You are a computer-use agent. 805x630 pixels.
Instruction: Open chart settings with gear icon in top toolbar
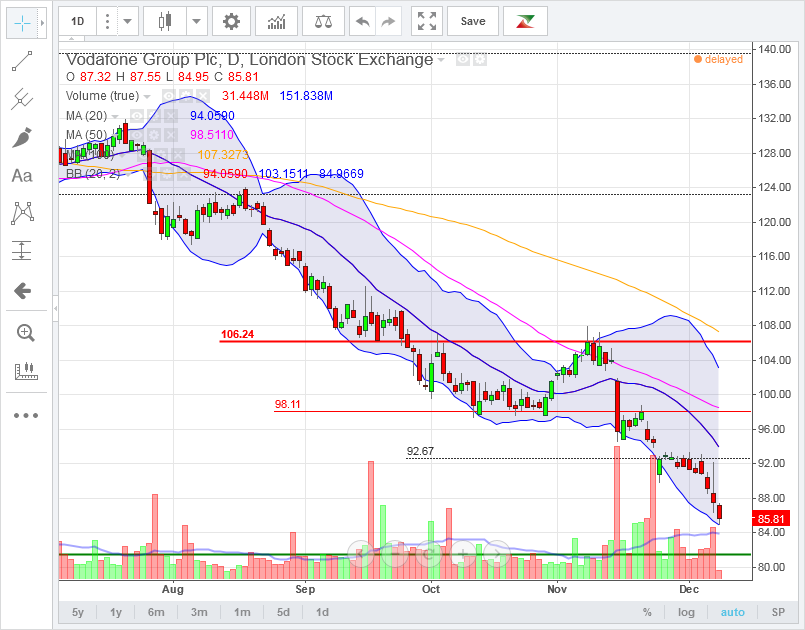pos(232,22)
